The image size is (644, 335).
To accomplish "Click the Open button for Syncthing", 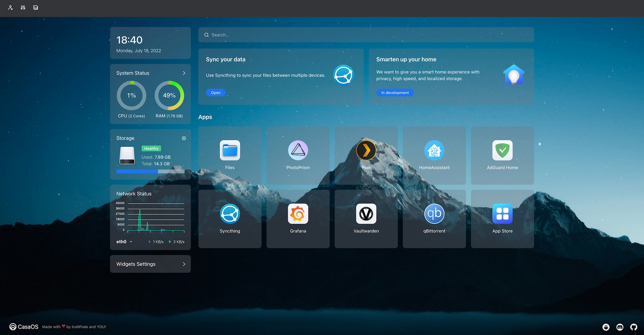I will (215, 93).
